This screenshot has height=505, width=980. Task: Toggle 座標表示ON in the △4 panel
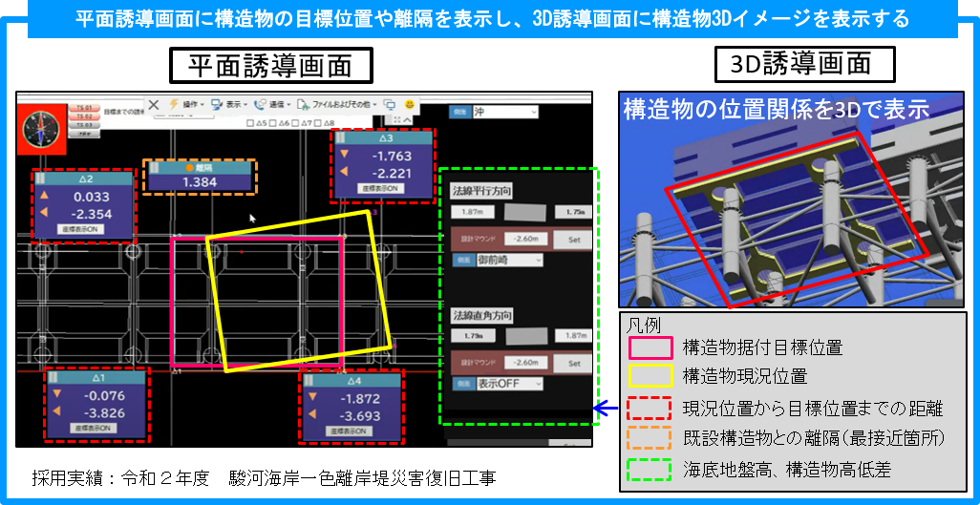[x=348, y=431]
